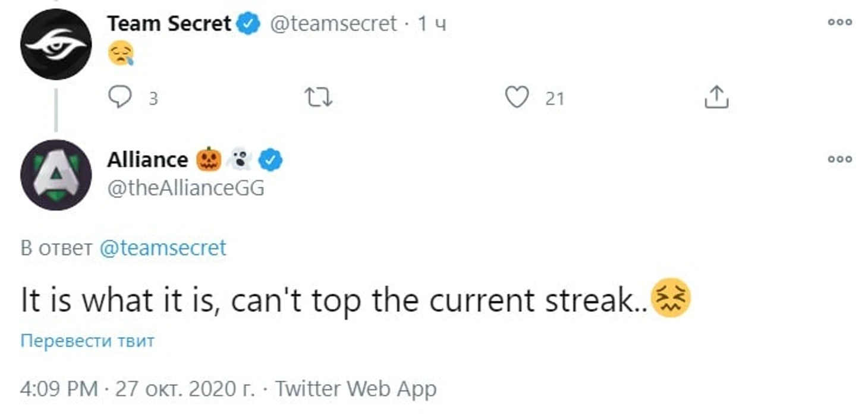Click Перевести твит to translate
Viewport: 868px width, 418px height.
(87, 341)
